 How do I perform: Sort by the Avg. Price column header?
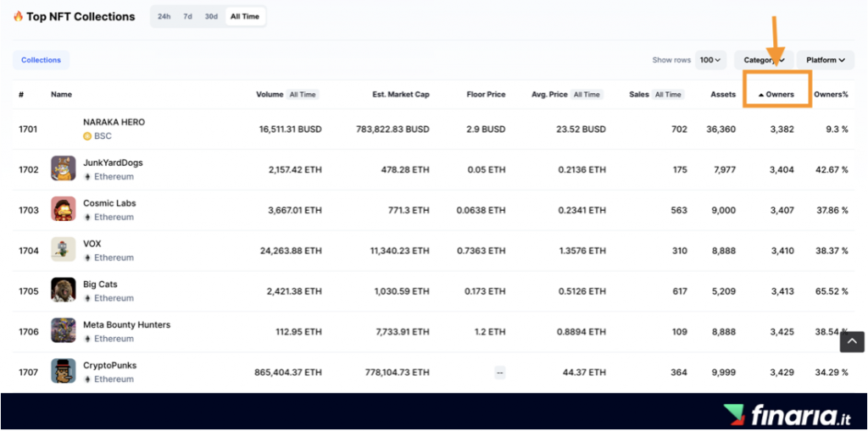click(x=549, y=95)
